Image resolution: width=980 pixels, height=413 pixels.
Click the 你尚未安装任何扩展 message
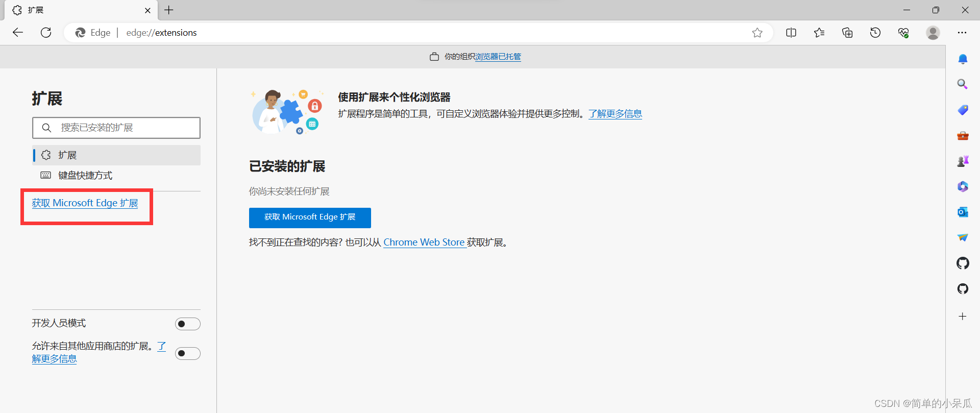[289, 191]
